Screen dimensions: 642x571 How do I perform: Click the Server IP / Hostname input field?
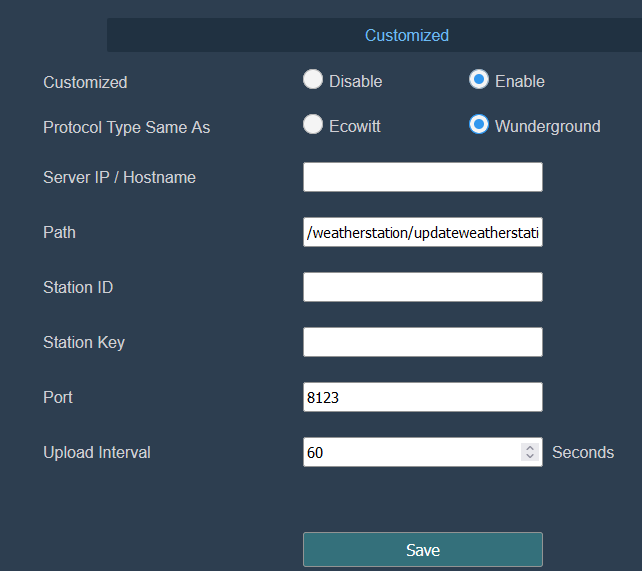click(x=422, y=177)
